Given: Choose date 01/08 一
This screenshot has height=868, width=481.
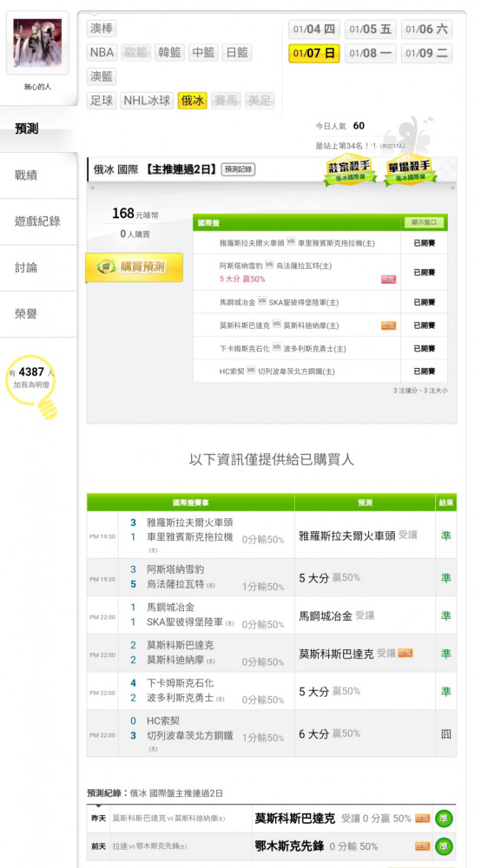Looking at the screenshot, I should coord(370,54).
